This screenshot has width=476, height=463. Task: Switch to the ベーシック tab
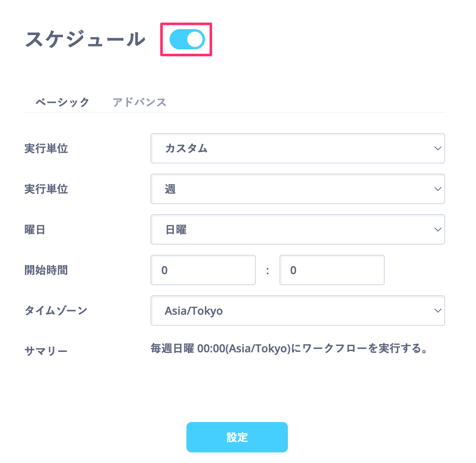[x=62, y=102]
